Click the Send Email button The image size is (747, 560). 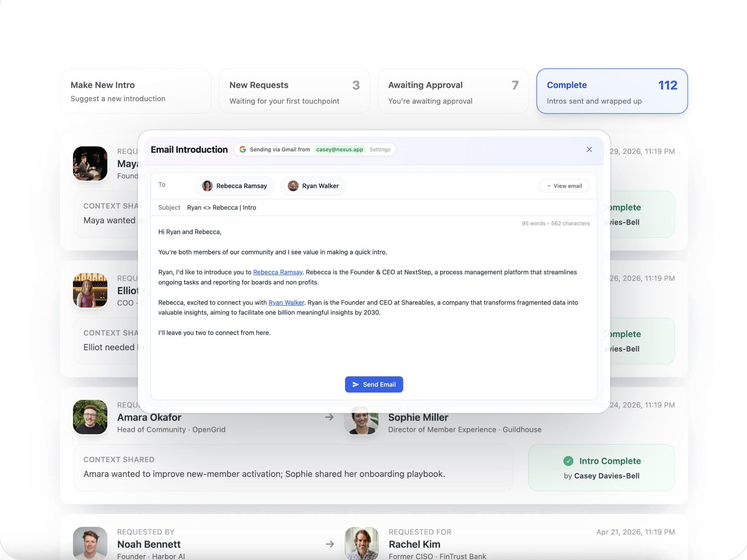coord(374,384)
